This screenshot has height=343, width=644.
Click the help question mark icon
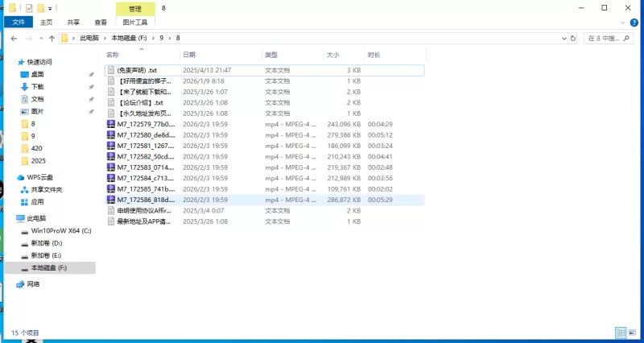(635, 23)
